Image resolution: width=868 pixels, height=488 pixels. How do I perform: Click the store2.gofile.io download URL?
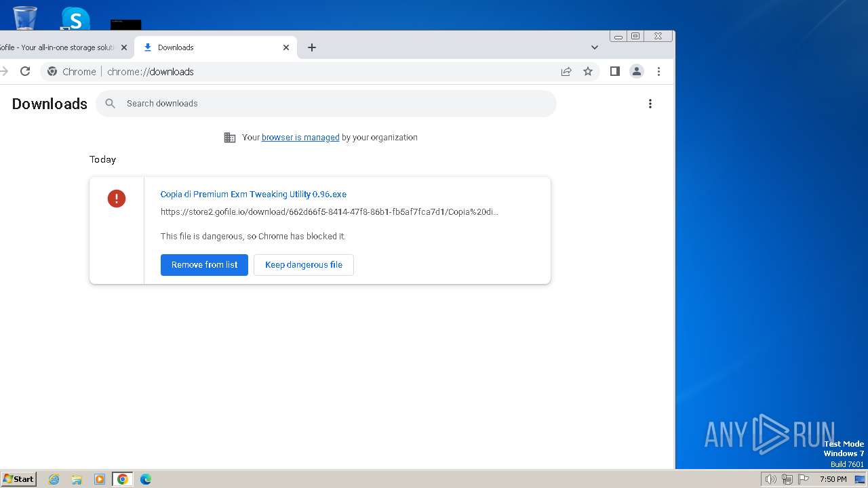(x=330, y=212)
